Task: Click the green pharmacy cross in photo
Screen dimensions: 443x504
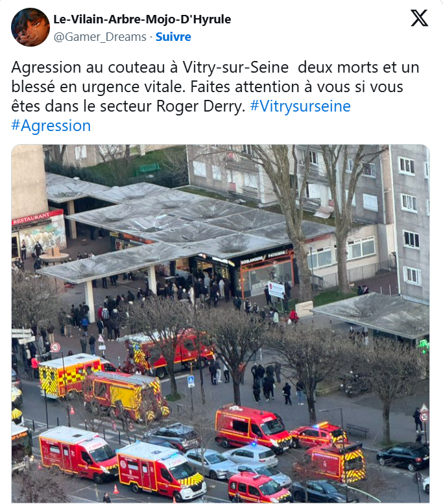Action: click(x=424, y=346)
